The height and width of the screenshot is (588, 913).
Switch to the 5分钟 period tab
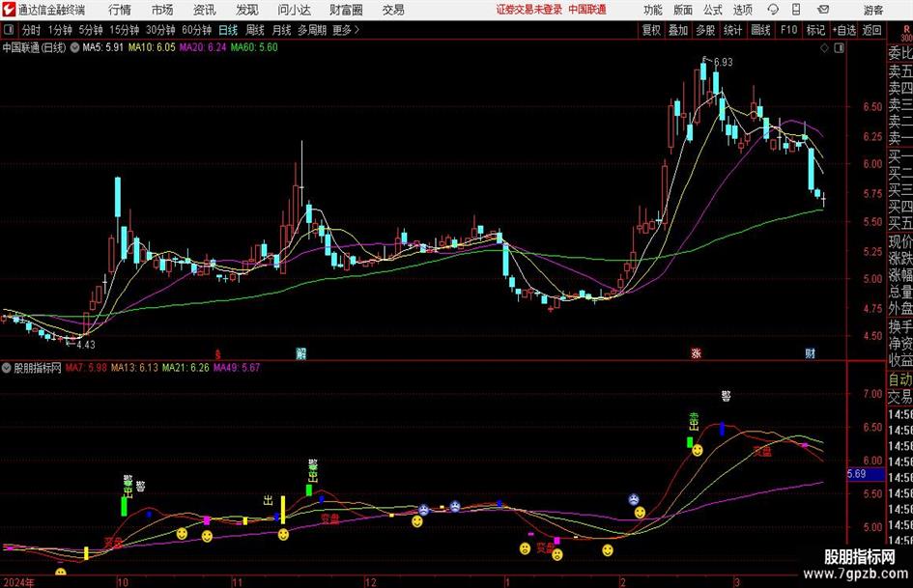click(x=91, y=30)
